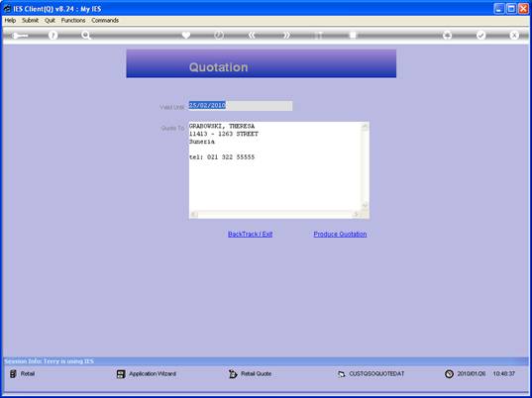This screenshot has width=532, height=398.
Task: Open the Commands menu
Action: pyautogui.click(x=105, y=21)
